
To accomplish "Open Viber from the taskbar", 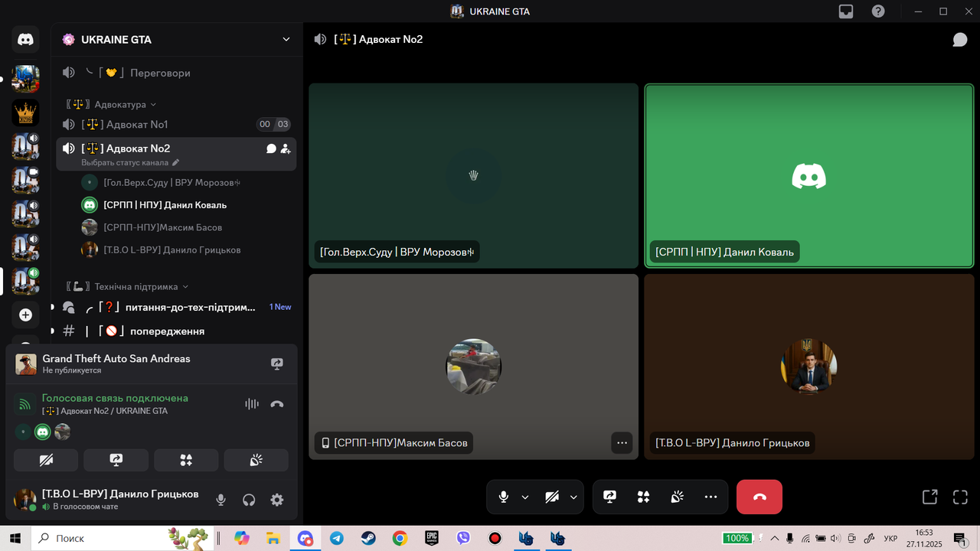I will pyautogui.click(x=463, y=538).
